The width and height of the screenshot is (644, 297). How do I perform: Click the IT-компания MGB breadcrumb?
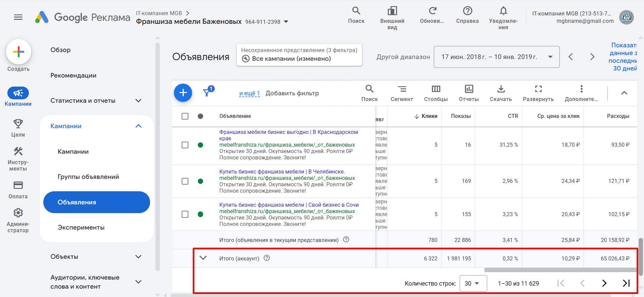point(159,13)
